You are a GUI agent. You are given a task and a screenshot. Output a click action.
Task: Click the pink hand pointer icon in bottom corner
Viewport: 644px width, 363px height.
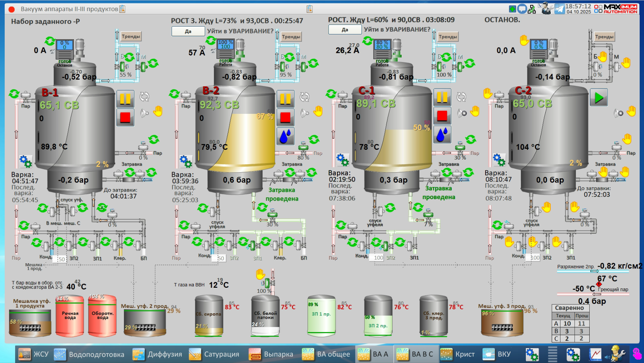(636, 354)
